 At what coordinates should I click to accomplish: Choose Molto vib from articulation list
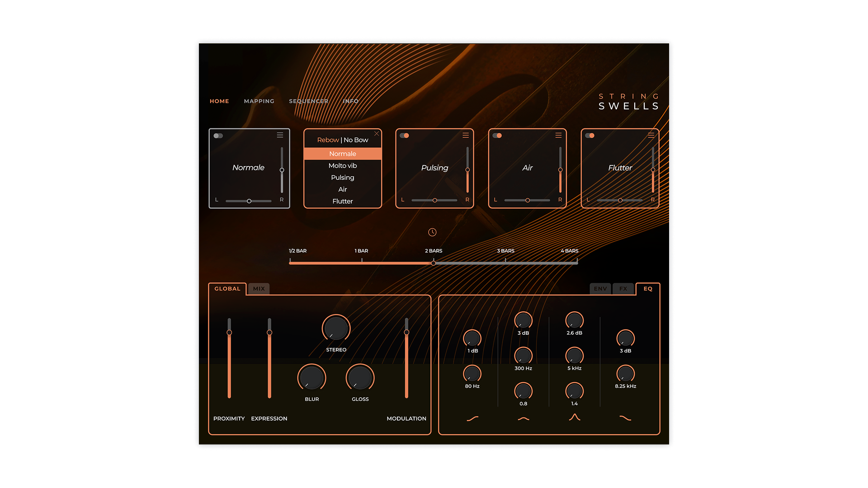342,166
